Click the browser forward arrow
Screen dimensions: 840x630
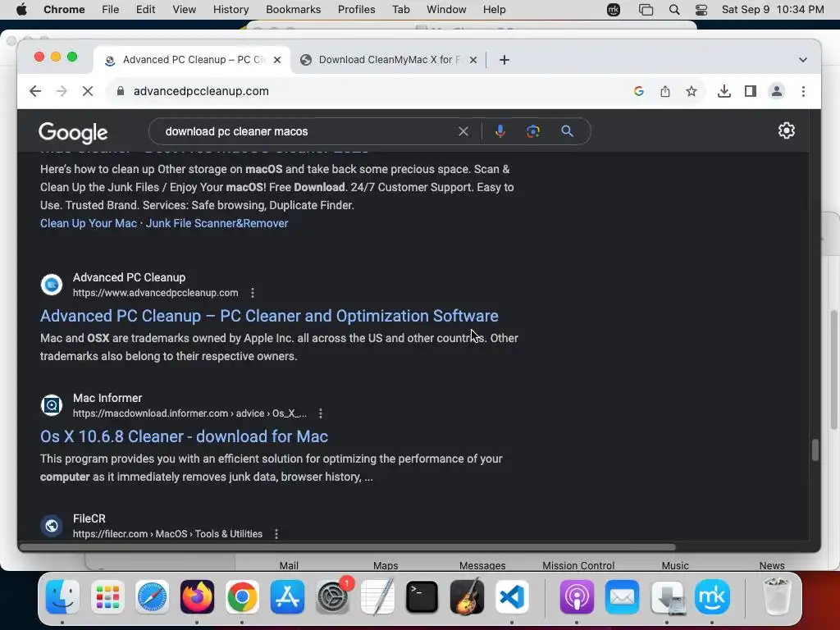pyautogui.click(x=62, y=91)
